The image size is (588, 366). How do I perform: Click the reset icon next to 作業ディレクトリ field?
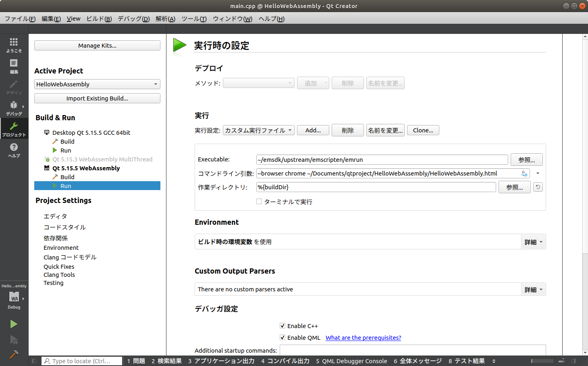point(538,187)
